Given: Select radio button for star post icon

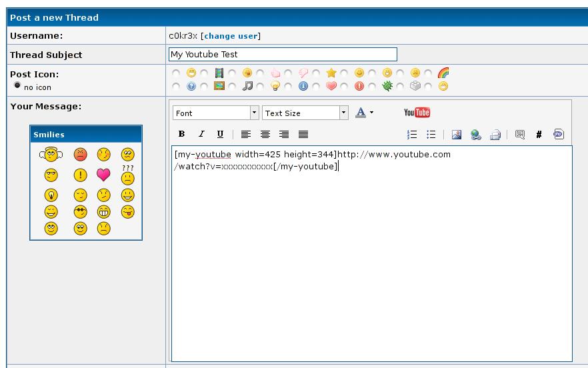Looking at the screenshot, I should coord(316,73).
